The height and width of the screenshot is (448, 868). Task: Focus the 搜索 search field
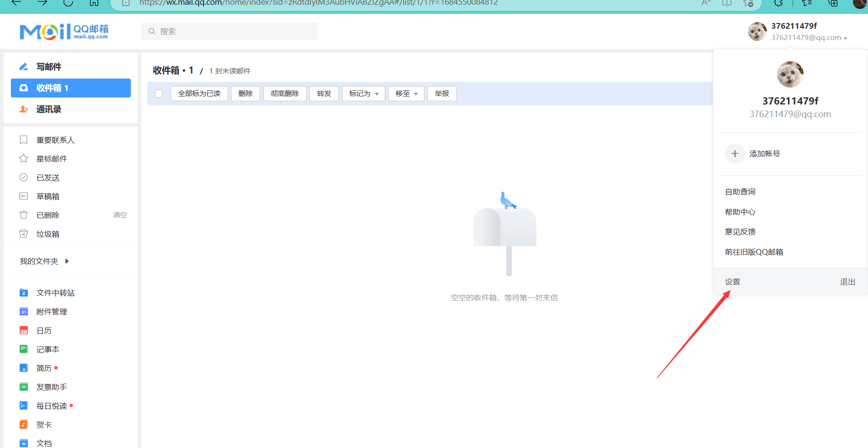tap(229, 32)
